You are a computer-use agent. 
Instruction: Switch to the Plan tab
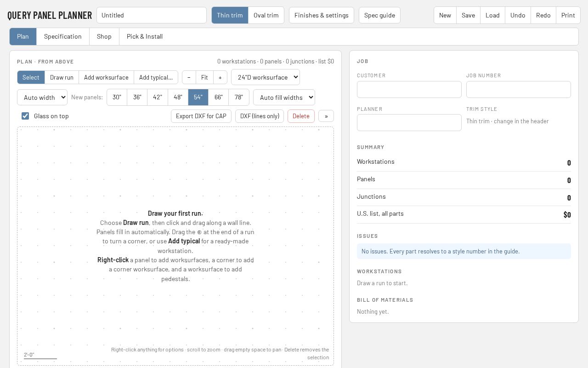pos(23,36)
